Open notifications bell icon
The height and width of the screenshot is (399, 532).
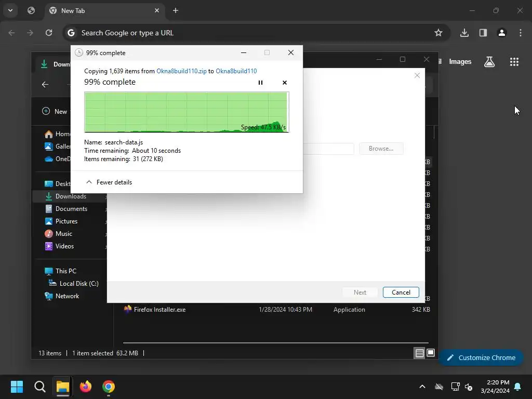coord(518,387)
